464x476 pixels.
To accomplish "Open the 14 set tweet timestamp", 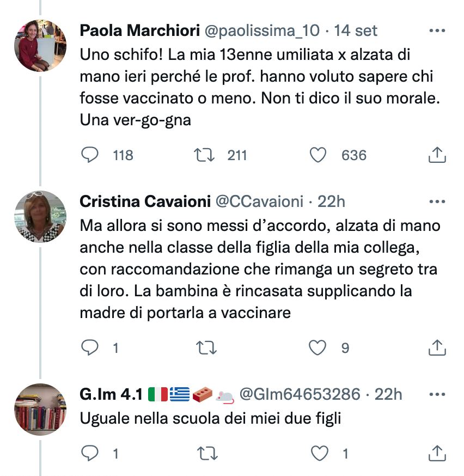I will click(x=356, y=30).
